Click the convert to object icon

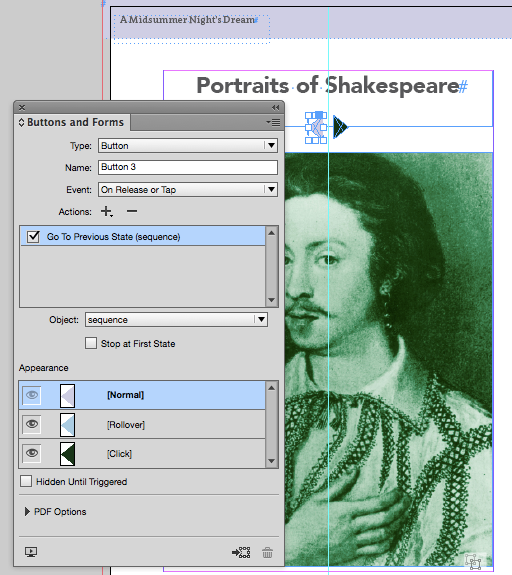point(241,552)
